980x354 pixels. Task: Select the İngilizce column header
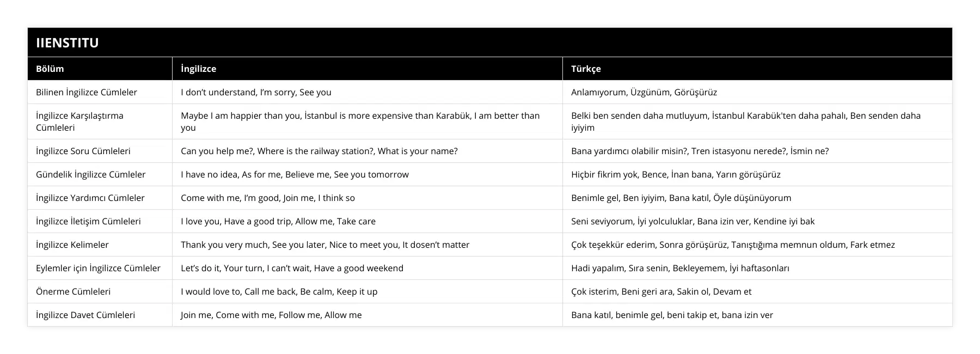[x=198, y=69]
